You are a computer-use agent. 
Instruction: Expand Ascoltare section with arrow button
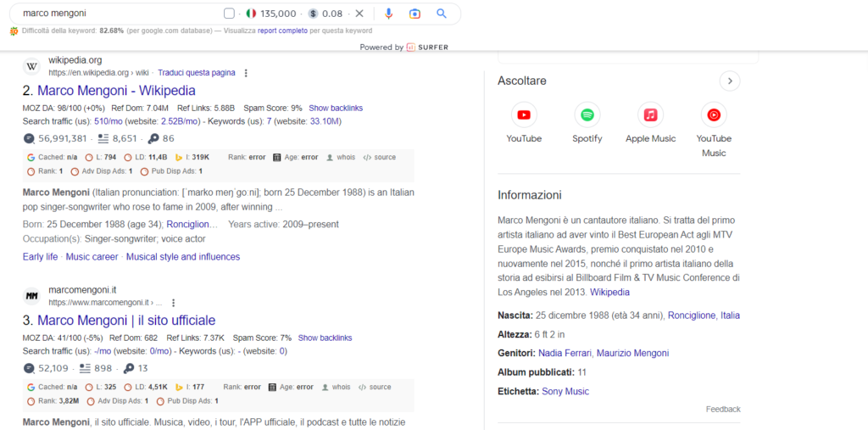[x=730, y=81]
